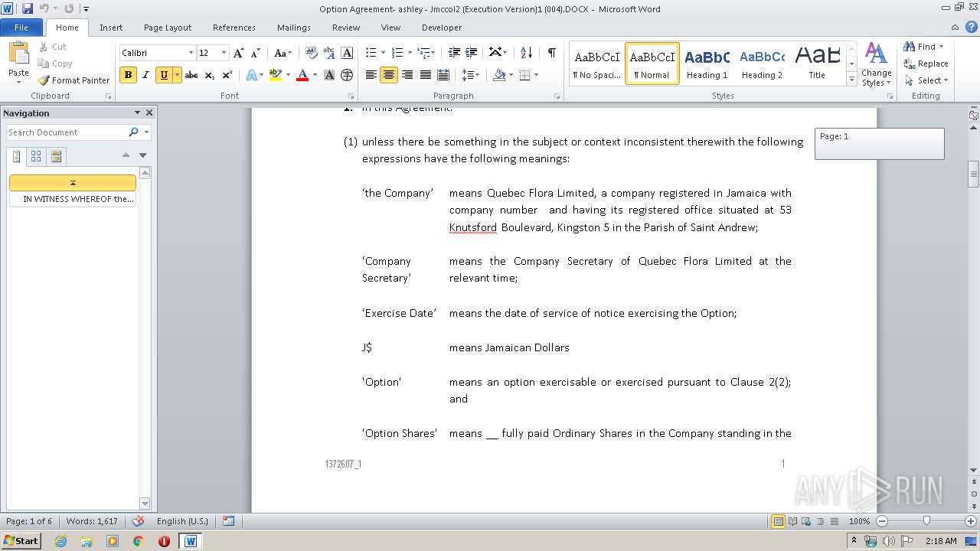Show or hide paragraph marks
The width and height of the screenshot is (980, 551).
(x=551, y=53)
